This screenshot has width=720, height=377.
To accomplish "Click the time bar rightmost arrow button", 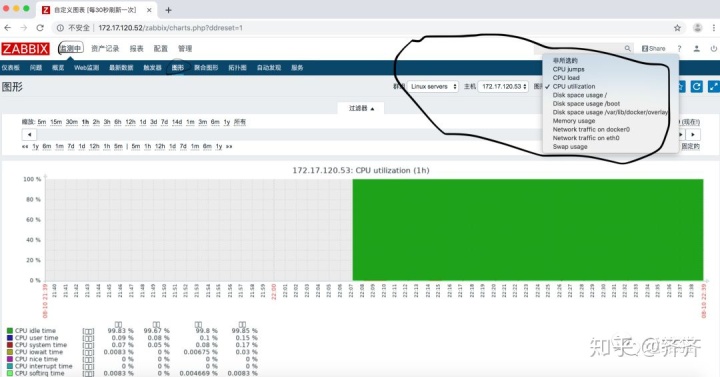I will coord(693,135).
